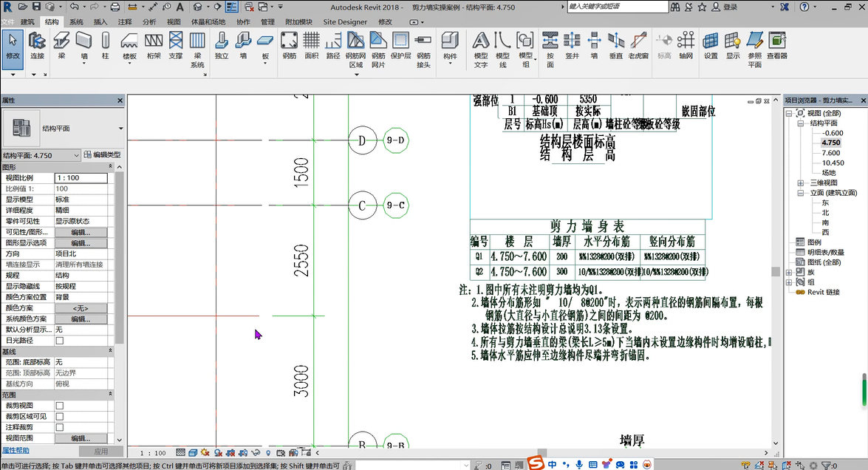Click the Thin Lines toggle in quick access toolbar

click(x=231, y=7)
